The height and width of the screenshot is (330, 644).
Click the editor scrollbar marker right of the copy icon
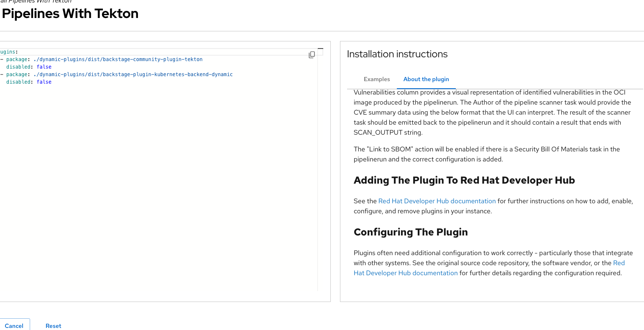pyautogui.click(x=320, y=49)
